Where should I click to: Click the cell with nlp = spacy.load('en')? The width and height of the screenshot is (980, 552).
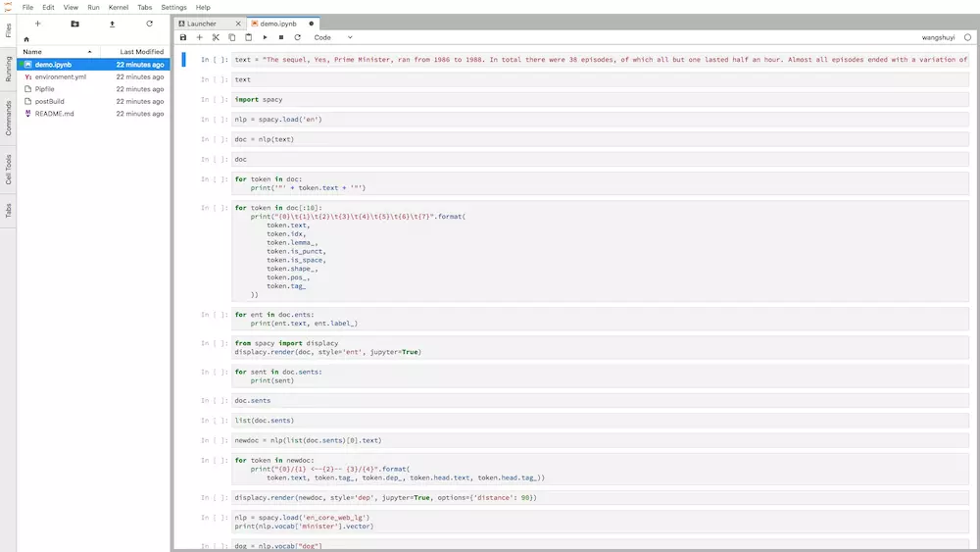tap(600, 120)
